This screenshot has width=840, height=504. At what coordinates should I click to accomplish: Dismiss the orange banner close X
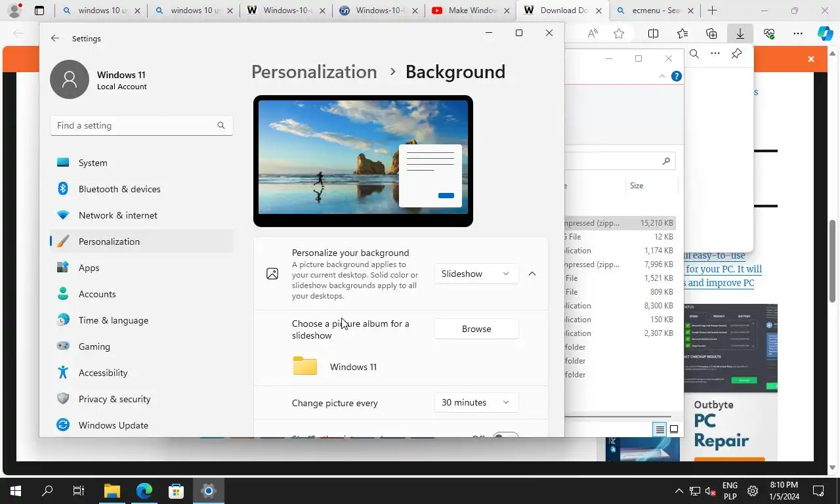click(811, 59)
